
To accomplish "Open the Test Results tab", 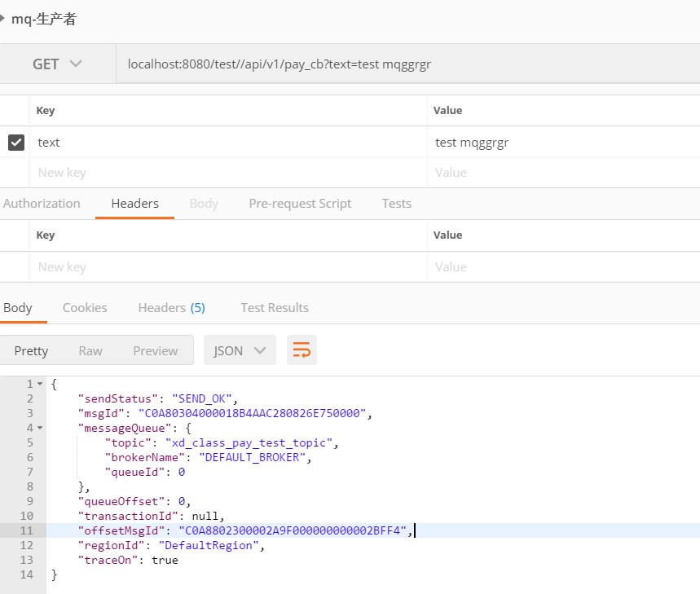I will coord(274,307).
